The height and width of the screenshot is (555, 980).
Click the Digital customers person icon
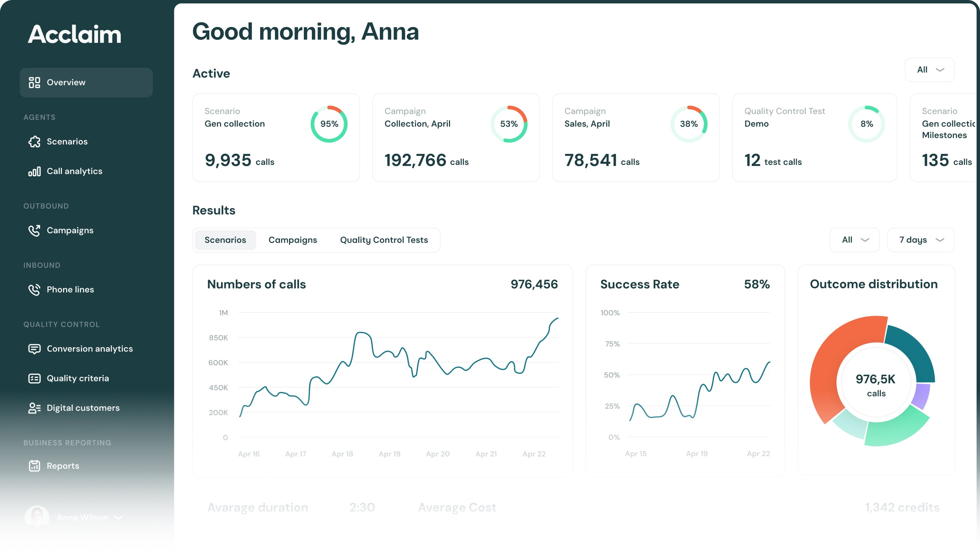pyautogui.click(x=34, y=408)
